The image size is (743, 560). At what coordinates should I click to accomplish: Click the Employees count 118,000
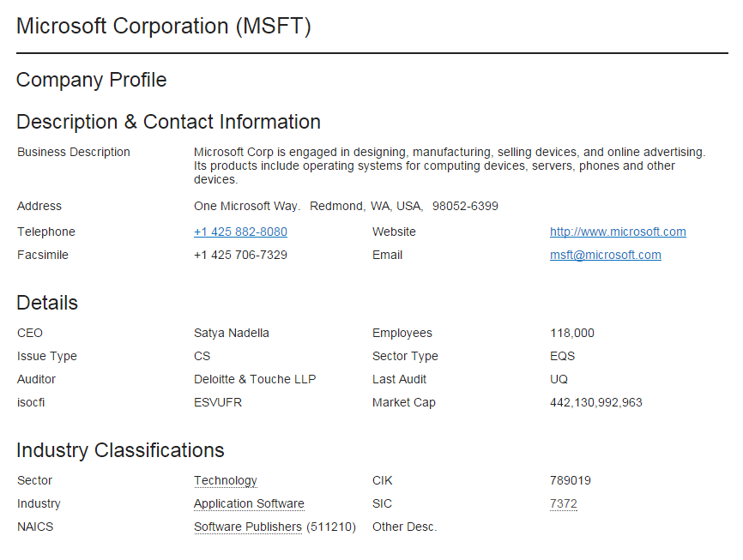pos(571,333)
